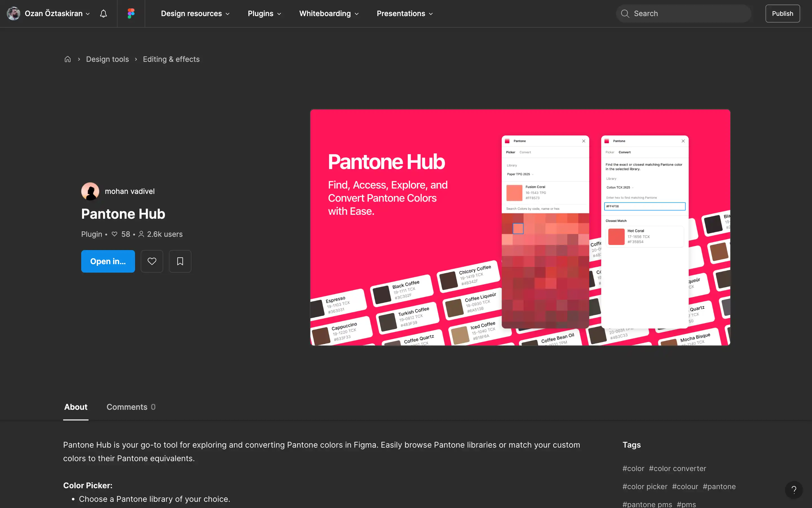Click the Color Picker: heading

[88, 485]
